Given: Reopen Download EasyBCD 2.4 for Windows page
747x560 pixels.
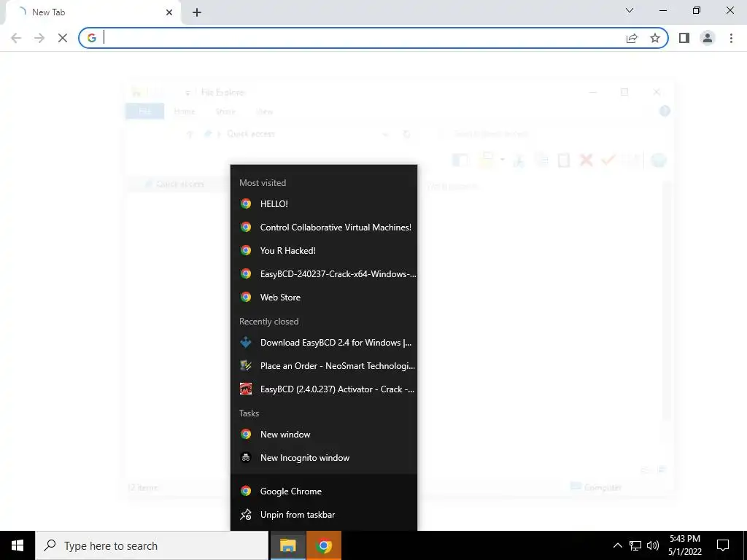Looking at the screenshot, I should tap(323, 343).
